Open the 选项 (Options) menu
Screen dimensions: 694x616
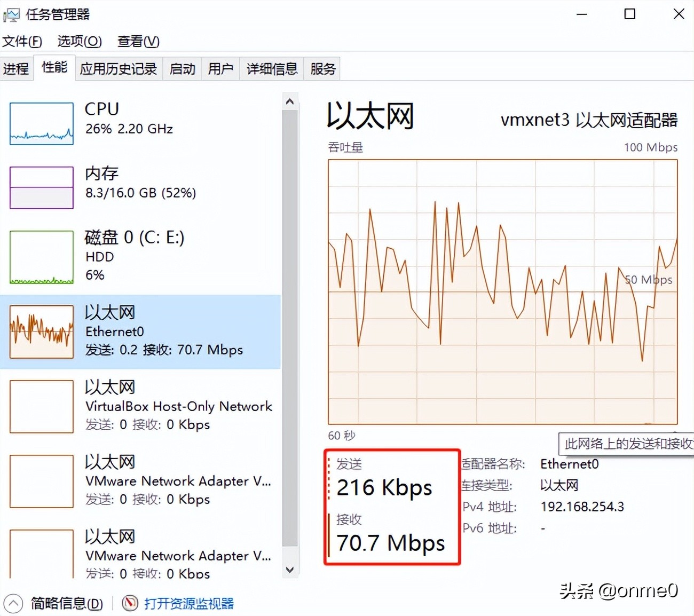(x=78, y=41)
